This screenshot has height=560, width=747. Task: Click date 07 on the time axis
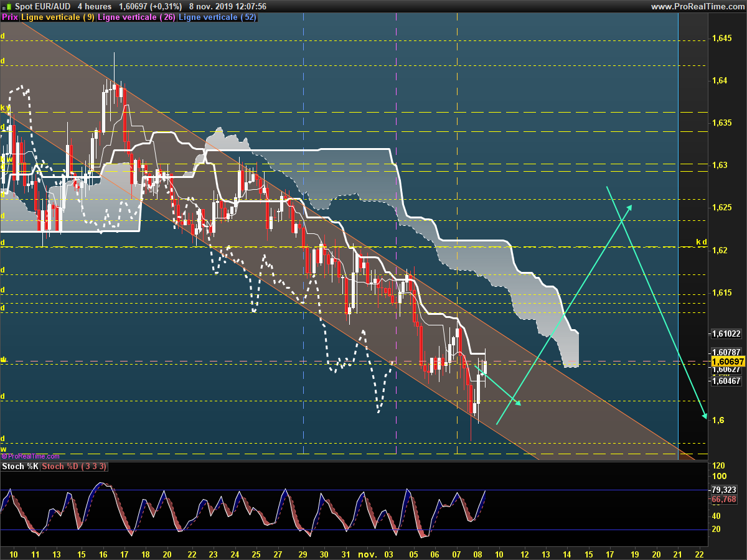tap(456, 554)
